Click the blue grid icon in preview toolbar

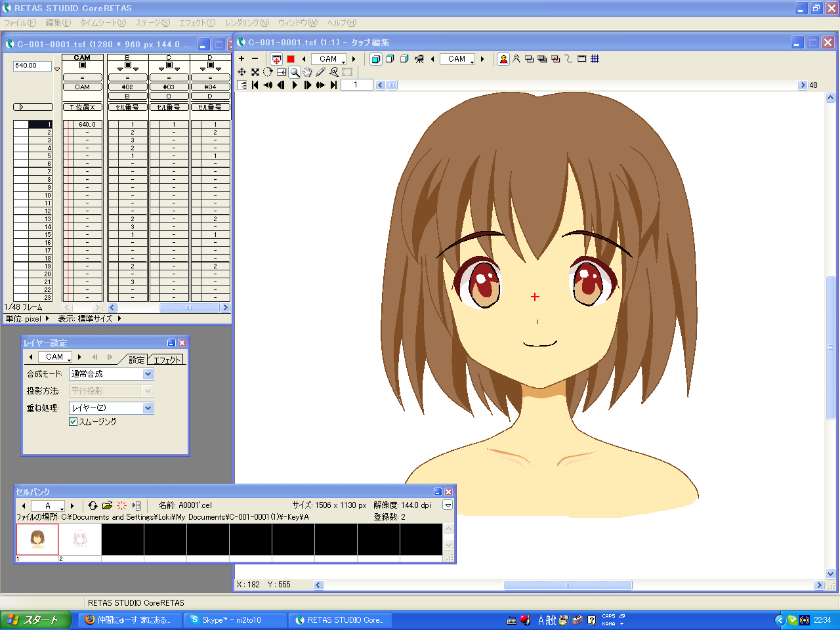tap(595, 59)
